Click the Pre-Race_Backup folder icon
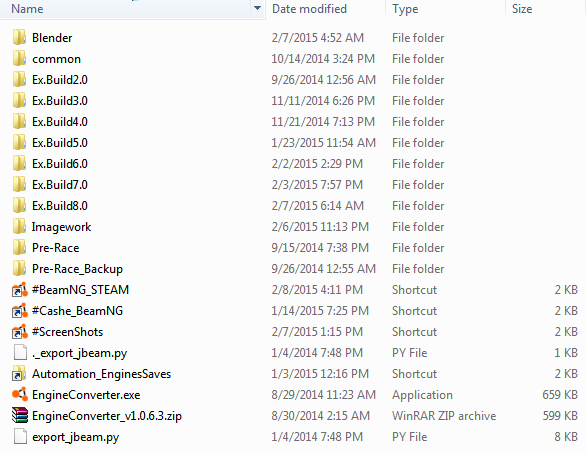The height and width of the screenshot is (452, 586). point(19,268)
